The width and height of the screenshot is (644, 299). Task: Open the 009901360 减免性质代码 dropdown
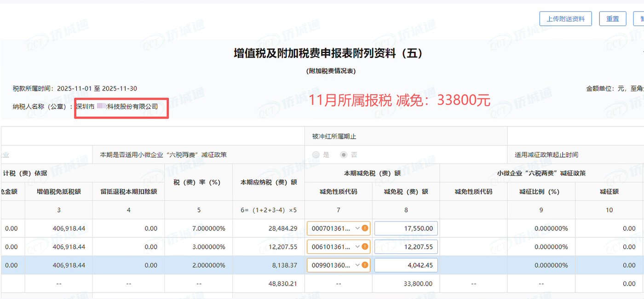pyautogui.click(x=339, y=265)
